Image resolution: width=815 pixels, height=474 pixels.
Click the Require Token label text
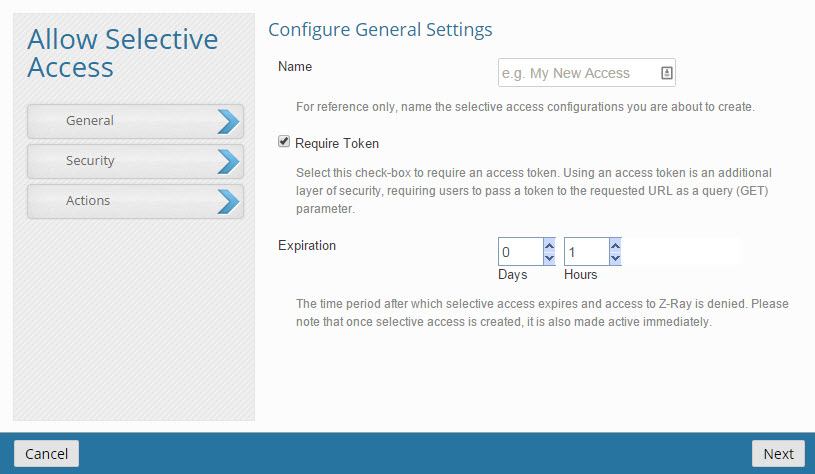point(337,143)
